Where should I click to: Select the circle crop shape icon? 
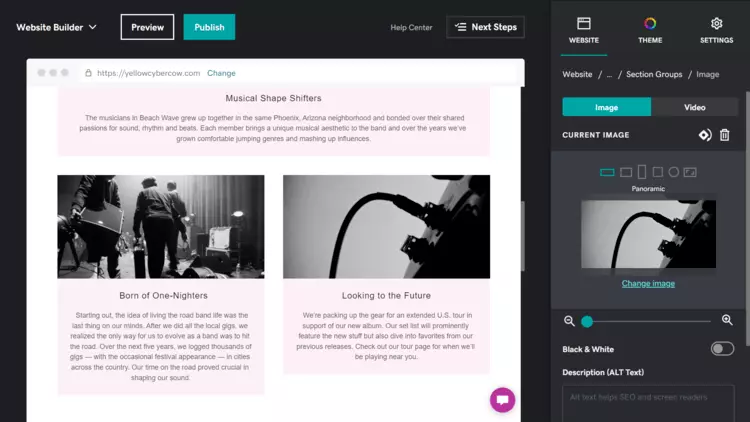(673, 172)
